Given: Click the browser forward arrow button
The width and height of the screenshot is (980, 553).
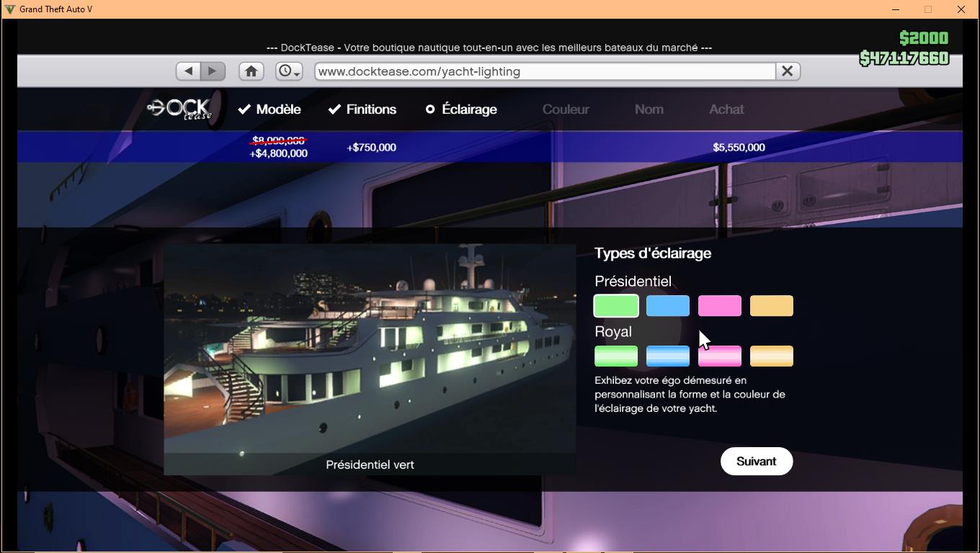Looking at the screenshot, I should (213, 71).
